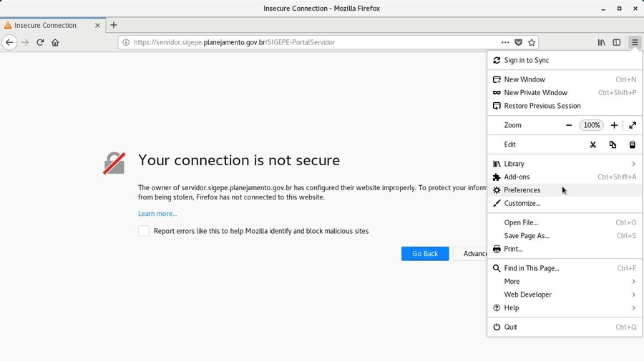Click the Cut scissors icon in menu

(592, 144)
